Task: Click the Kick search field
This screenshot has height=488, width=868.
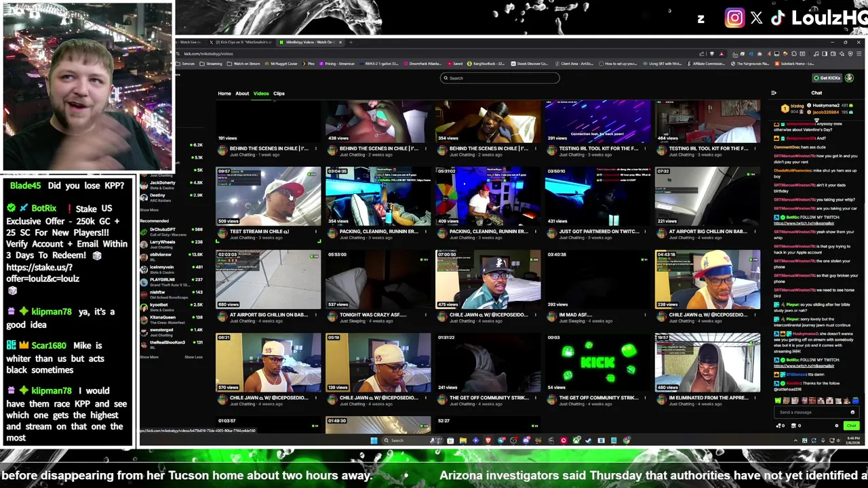Action: point(500,78)
